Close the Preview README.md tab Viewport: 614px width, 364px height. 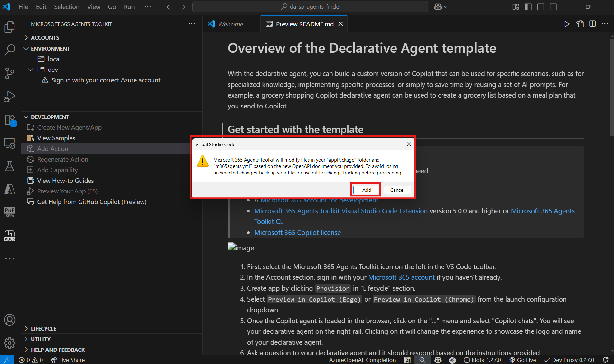pos(340,24)
